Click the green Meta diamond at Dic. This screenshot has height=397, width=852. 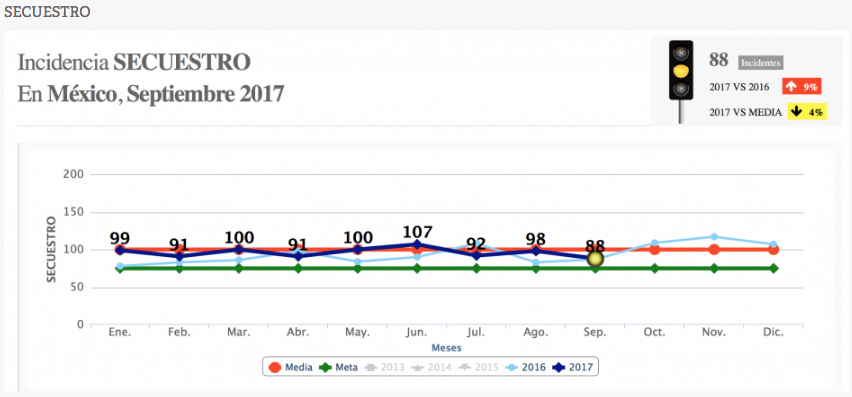[x=773, y=268]
